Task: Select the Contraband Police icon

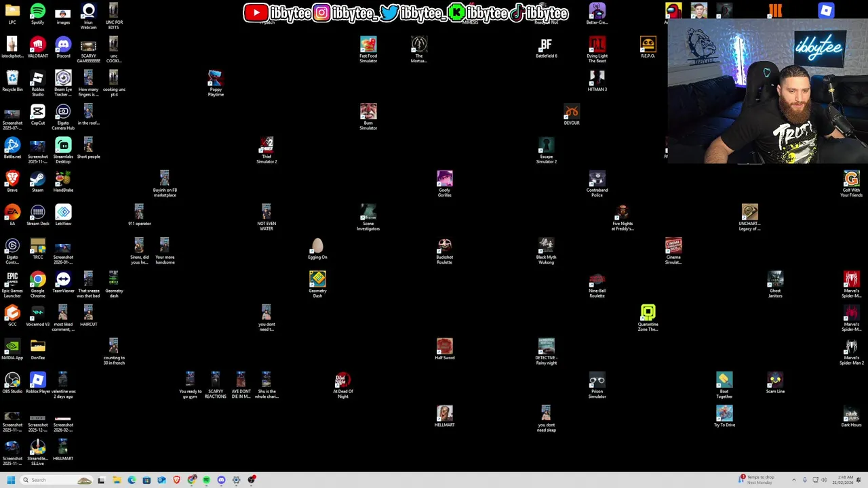Action: [597, 183]
